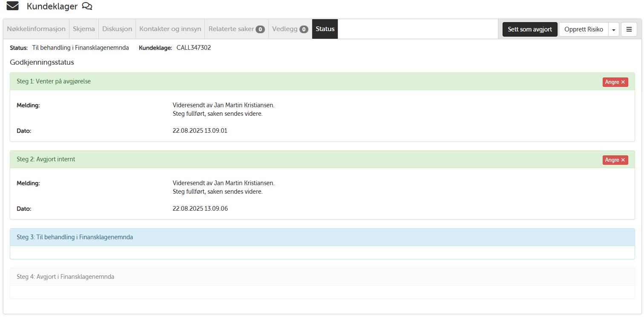Expand the Opprett Risiko dropdown arrow

[613, 30]
